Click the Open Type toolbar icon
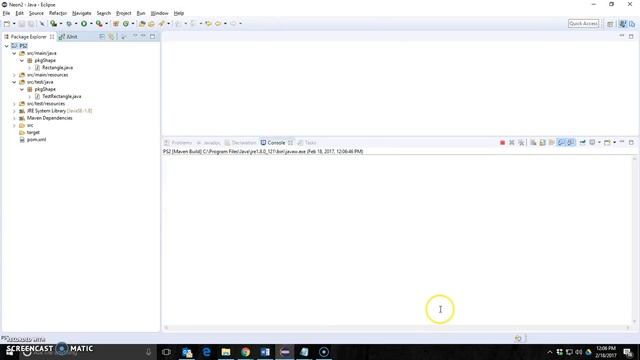The image size is (640, 360). 142,24
